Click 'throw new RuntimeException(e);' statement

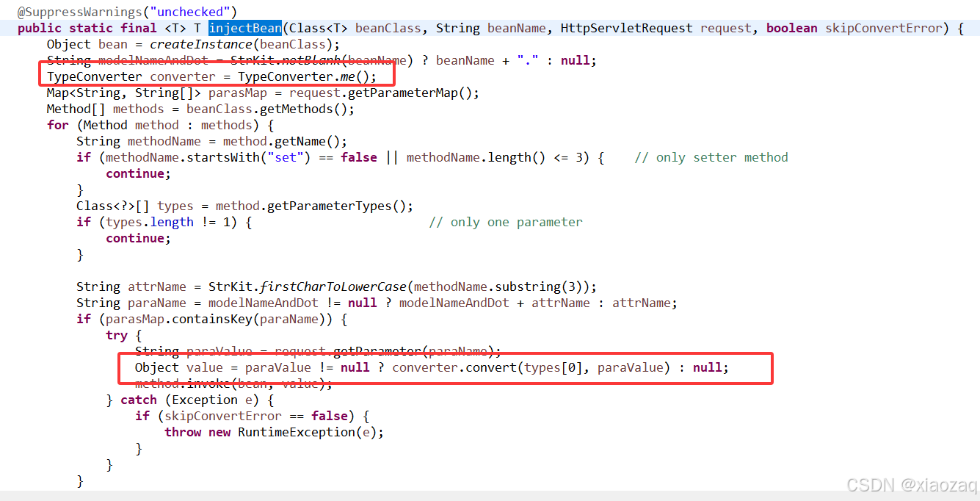pos(274,432)
